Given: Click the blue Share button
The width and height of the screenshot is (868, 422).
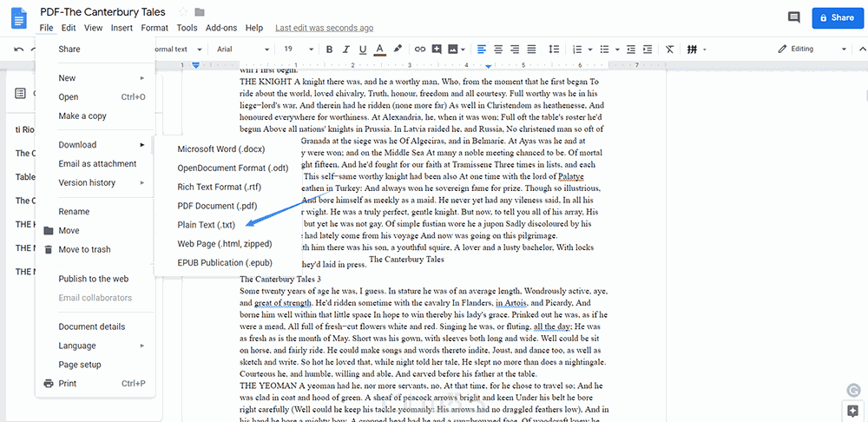Looking at the screenshot, I should [x=837, y=17].
